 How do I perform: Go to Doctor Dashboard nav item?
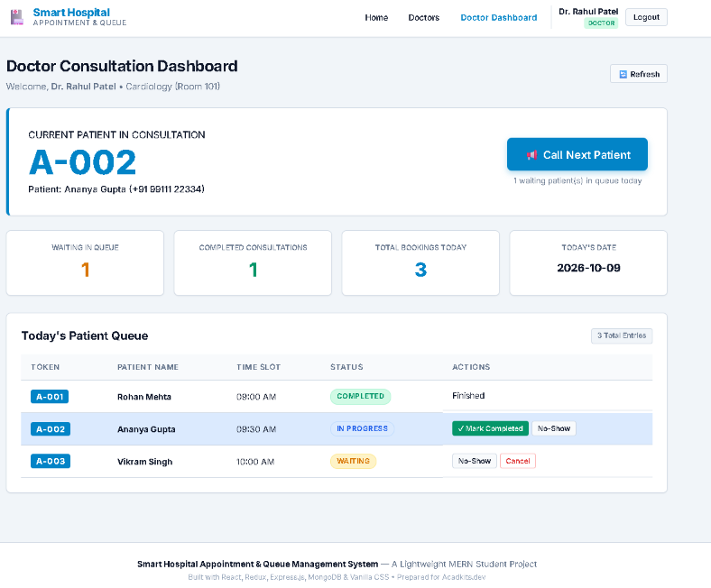pos(498,18)
